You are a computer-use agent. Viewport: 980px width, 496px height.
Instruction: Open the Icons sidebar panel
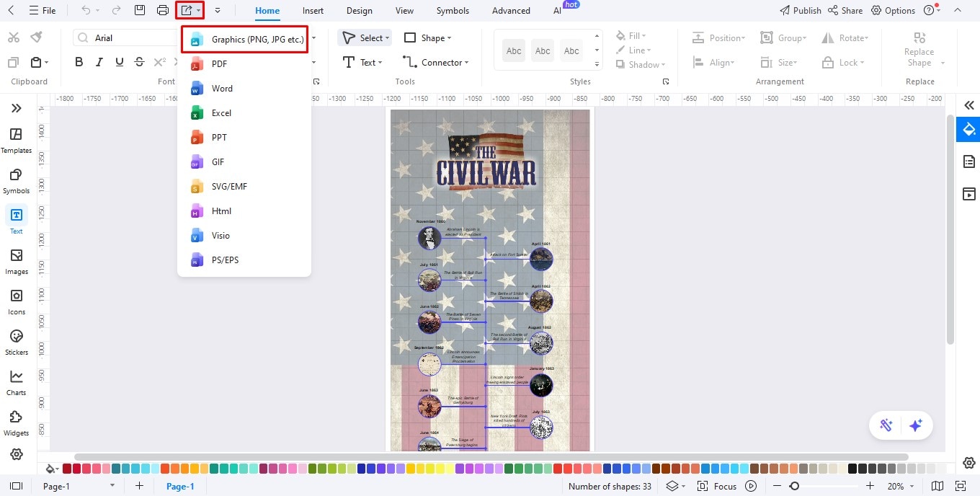click(16, 302)
